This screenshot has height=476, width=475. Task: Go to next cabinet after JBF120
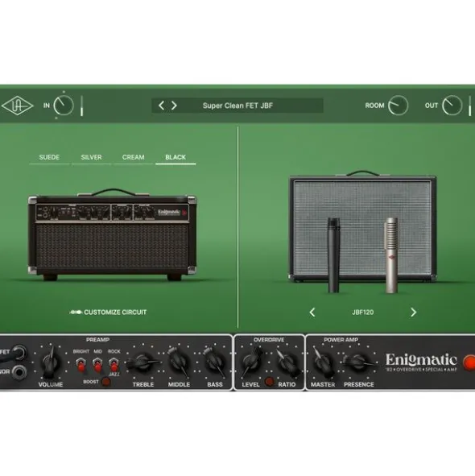[x=413, y=312]
